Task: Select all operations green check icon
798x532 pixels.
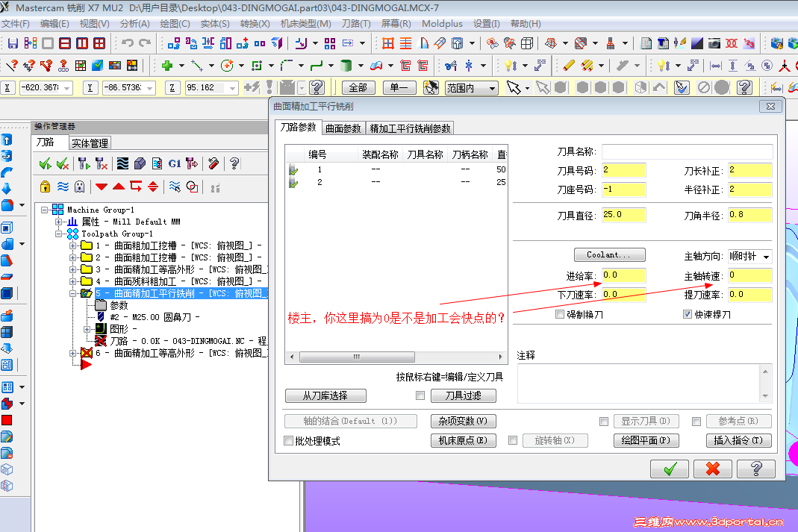Action: tap(46, 163)
